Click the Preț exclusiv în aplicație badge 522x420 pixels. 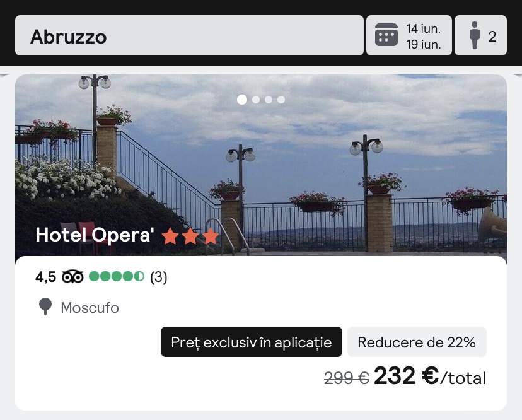click(x=252, y=342)
